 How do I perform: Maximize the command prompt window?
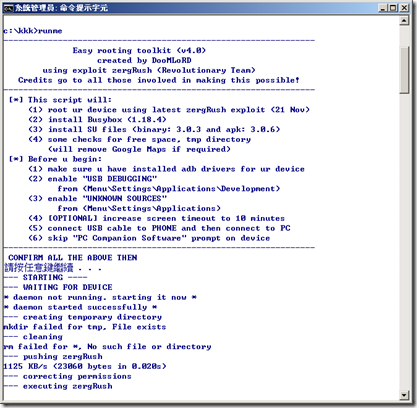(x=393, y=8)
